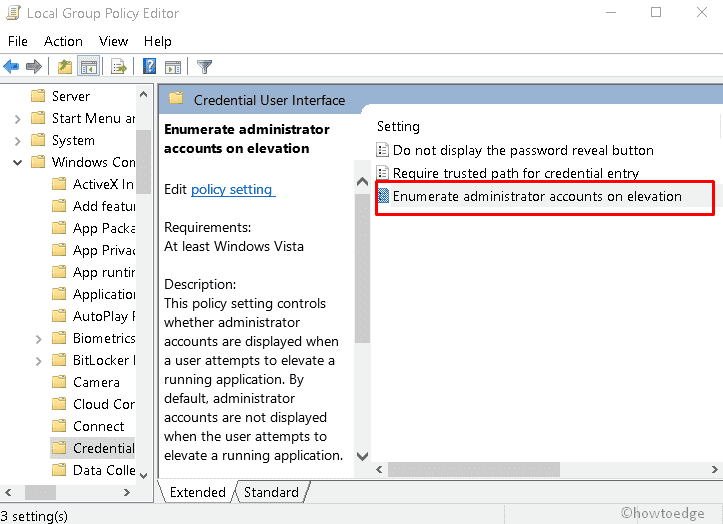Select the Biometrics tree item
Viewport: 723px width, 524px height.
pyautogui.click(x=104, y=338)
